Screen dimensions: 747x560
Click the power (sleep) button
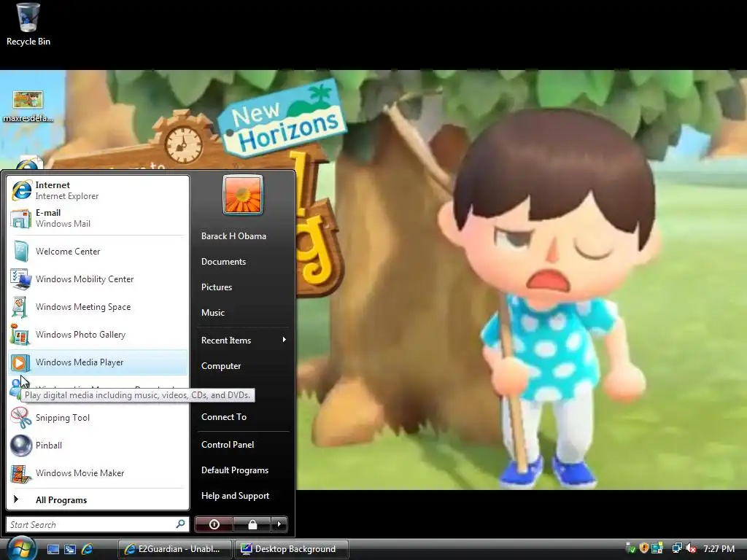pos(214,524)
